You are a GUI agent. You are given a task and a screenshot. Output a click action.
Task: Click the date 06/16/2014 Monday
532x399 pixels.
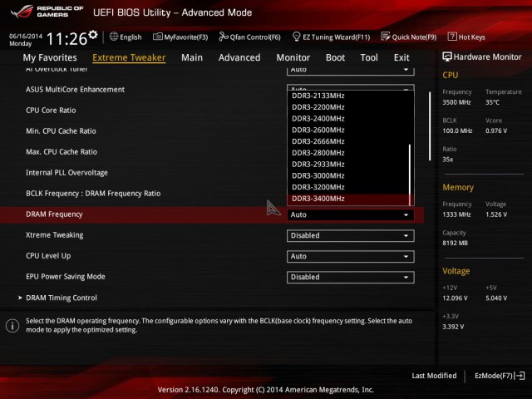(26, 40)
